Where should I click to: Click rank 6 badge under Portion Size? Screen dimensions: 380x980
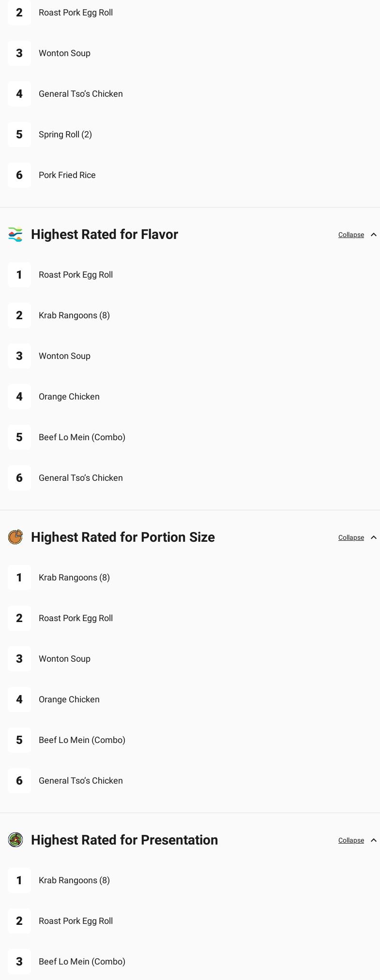[x=19, y=781]
